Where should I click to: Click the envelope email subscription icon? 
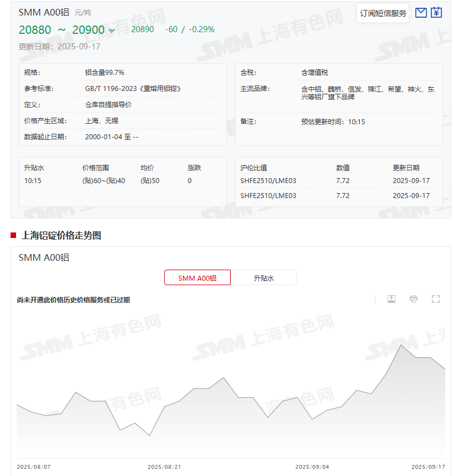[x=420, y=13]
